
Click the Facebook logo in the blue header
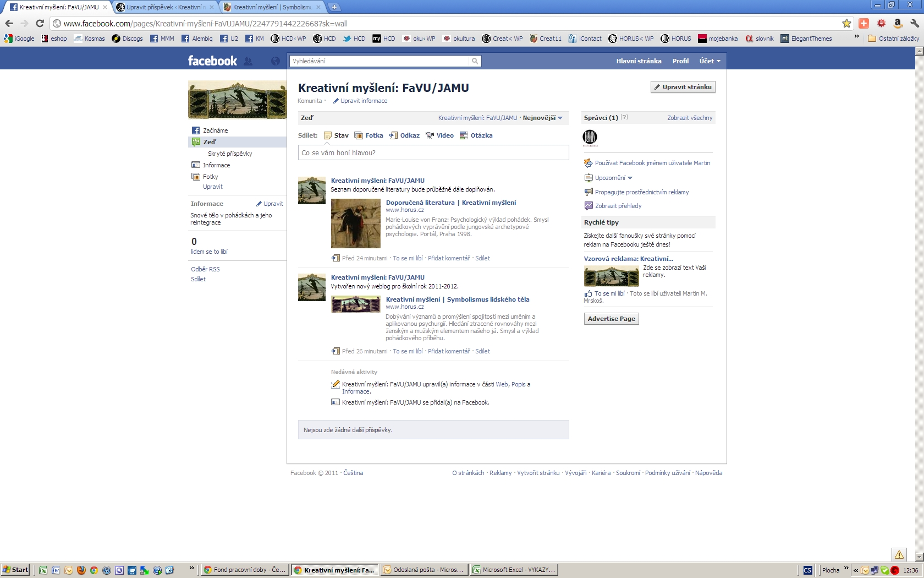pos(212,61)
